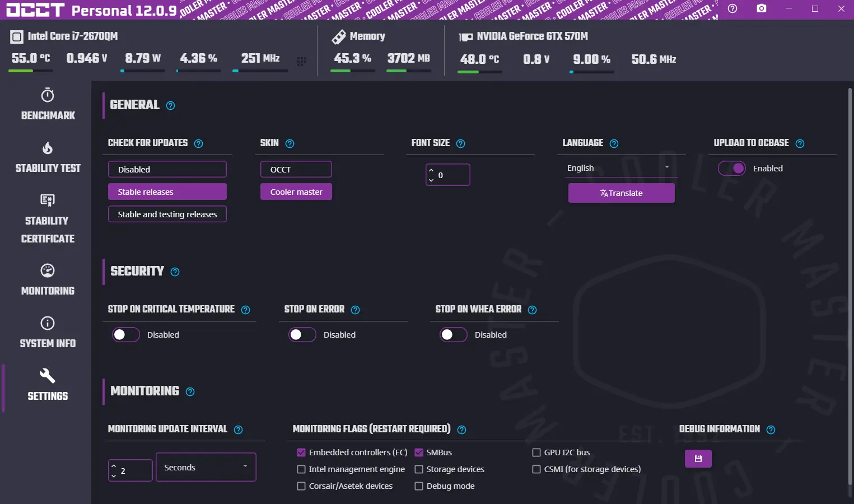Show help for Font Size
The image size is (854, 504).
coord(461,144)
